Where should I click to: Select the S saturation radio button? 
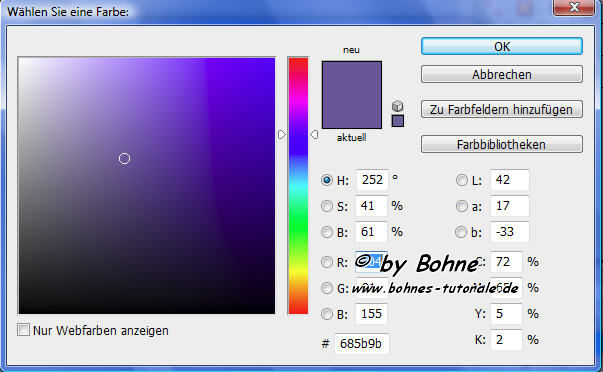(327, 206)
